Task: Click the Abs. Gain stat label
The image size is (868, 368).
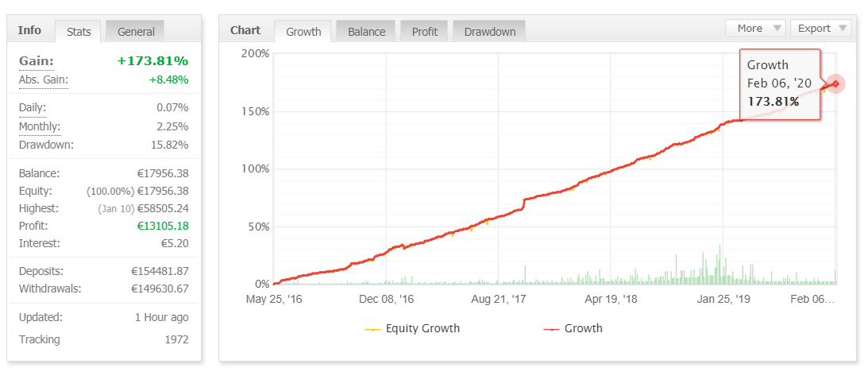Action: point(43,79)
